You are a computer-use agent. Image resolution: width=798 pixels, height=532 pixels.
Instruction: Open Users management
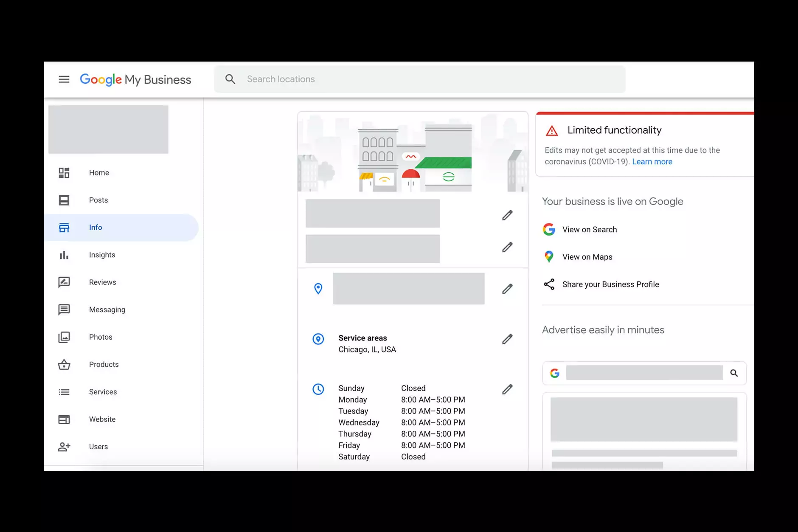[x=98, y=447]
